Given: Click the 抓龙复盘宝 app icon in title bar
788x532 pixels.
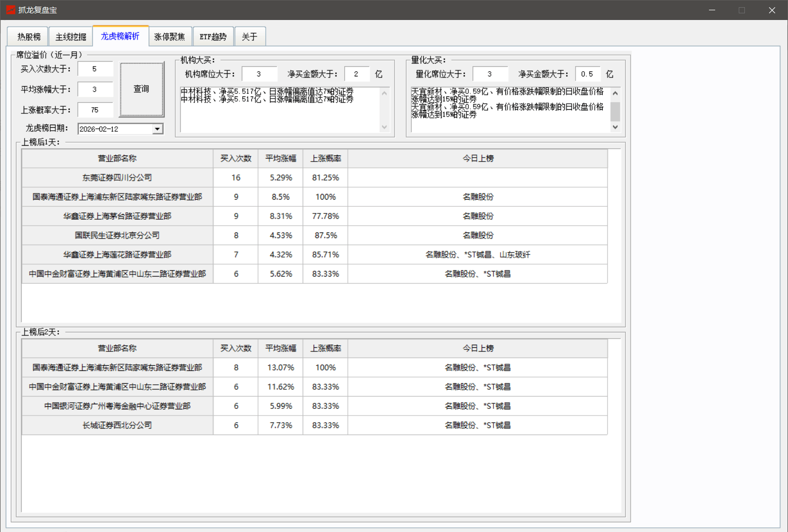Looking at the screenshot, I should [x=10, y=10].
